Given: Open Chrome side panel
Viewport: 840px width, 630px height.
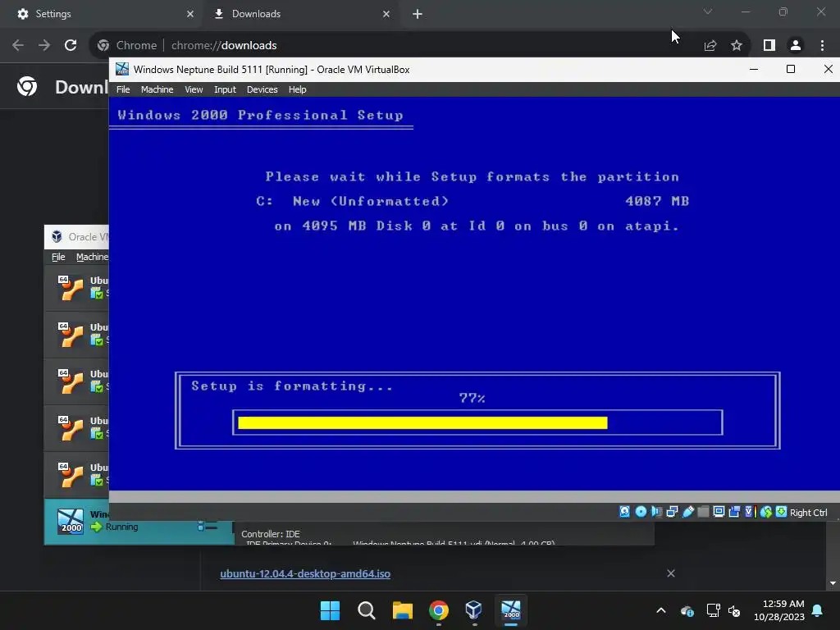Looking at the screenshot, I should (769, 46).
